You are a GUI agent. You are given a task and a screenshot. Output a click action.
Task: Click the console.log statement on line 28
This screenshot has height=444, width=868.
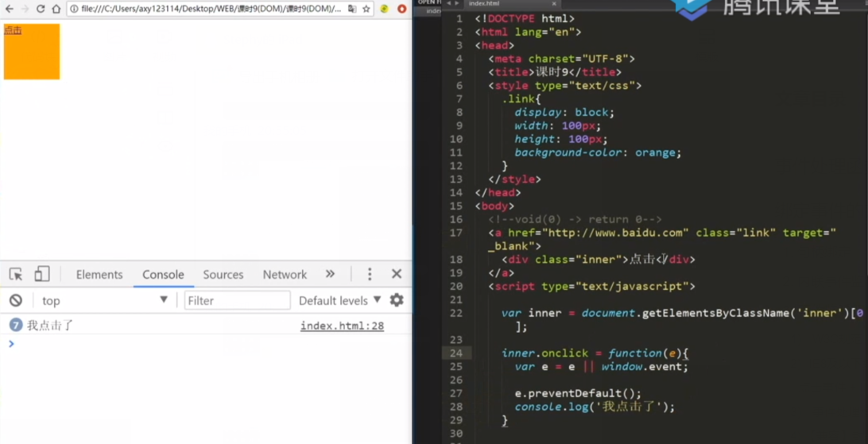pos(595,407)
